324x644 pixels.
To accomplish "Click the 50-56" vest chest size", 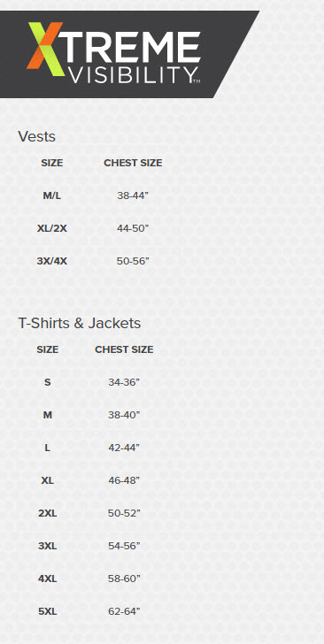I will (x=133, y=261).
